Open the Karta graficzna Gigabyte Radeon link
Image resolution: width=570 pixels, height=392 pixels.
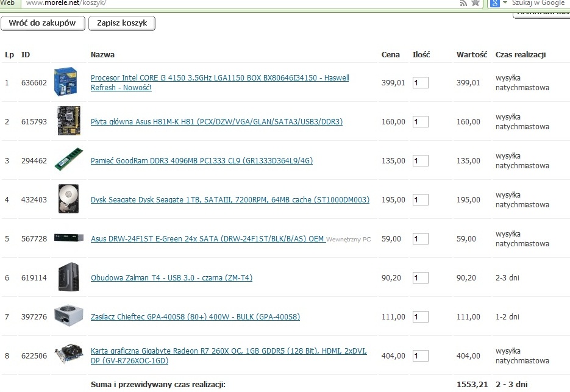coord(229,355)
